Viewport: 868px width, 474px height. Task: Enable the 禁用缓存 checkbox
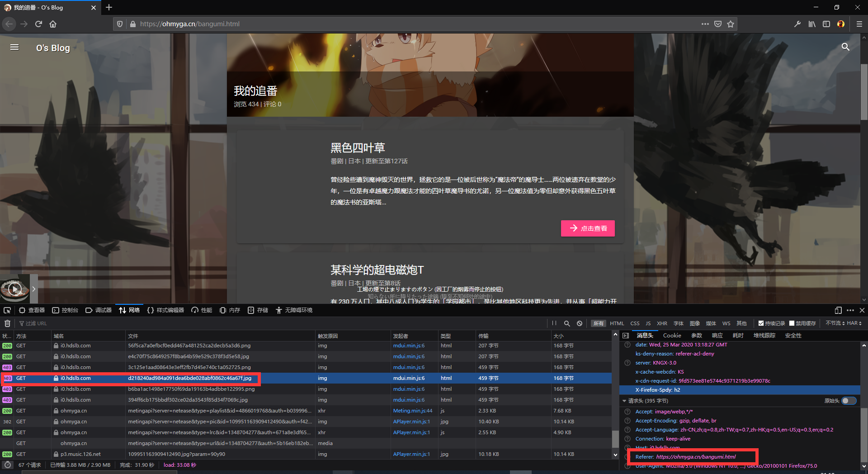point(791,323)
